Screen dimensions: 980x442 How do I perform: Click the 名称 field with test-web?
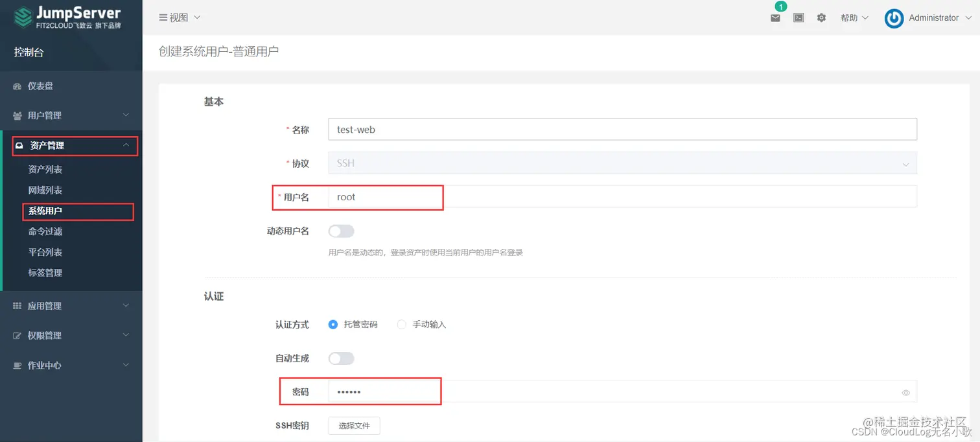[x=622, y=130]
